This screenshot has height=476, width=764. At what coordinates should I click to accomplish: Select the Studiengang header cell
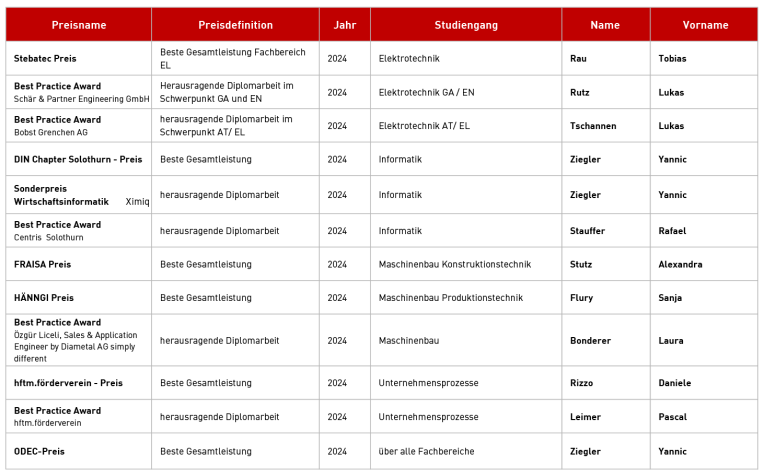(466, 25)
